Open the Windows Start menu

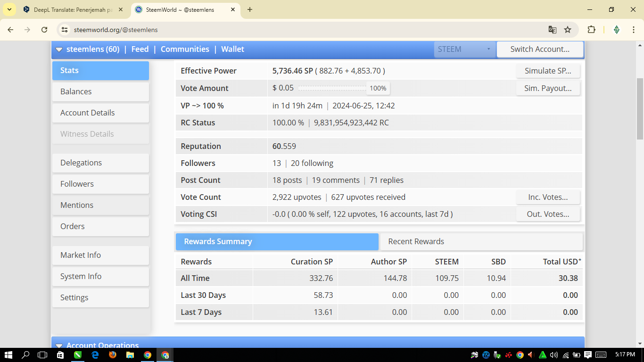point(8,355)
